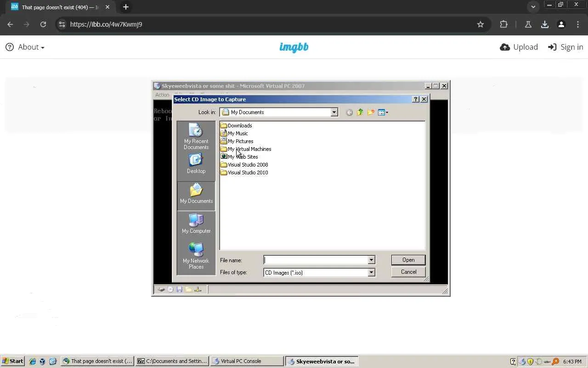Open the Chrome three-dot menu
This screenshot has width=588, height=368.
click(x=578, y=24)
